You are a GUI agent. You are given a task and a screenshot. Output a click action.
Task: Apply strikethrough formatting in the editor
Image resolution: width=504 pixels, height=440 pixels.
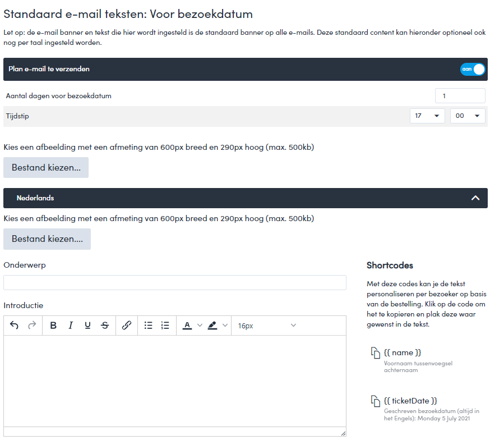point(105,326)
